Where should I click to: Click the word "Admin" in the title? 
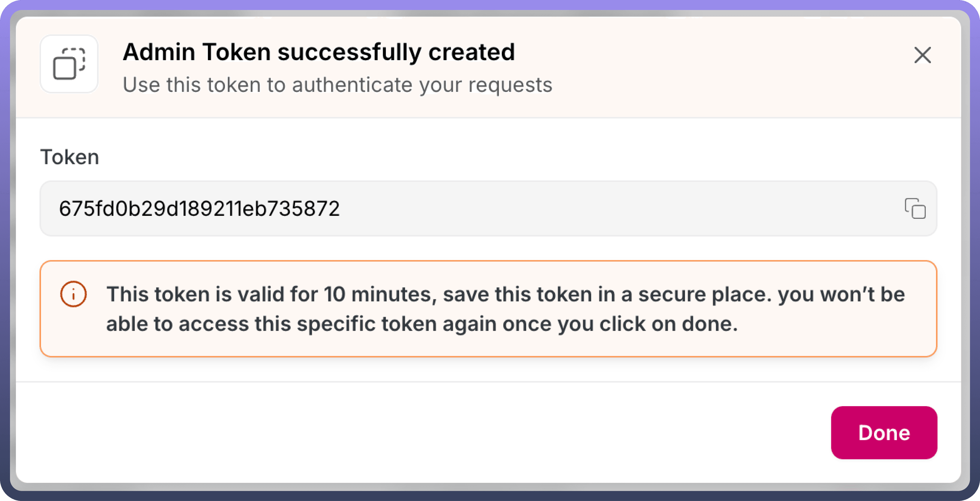click(x=159, y=52)
